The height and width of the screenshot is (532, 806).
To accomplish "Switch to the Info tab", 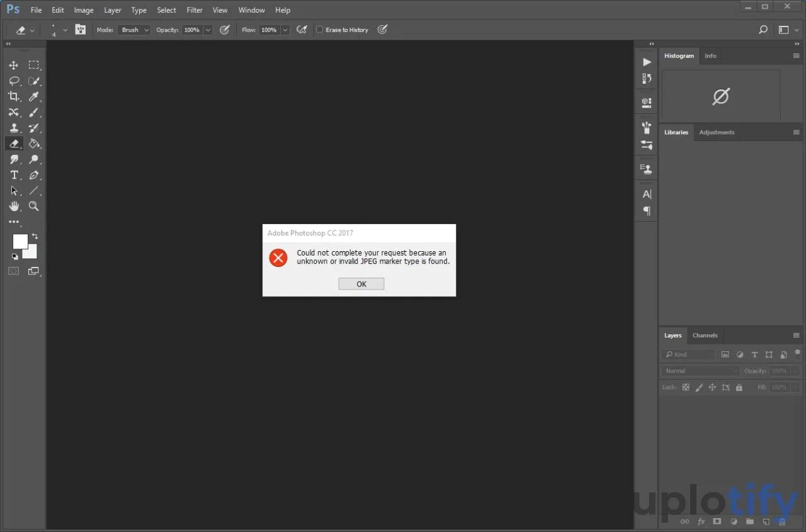I will pyautogui.click(x=710, y=56).
